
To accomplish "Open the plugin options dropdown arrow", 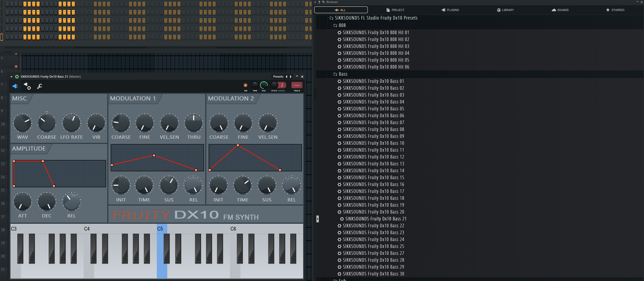I will 11,76.
